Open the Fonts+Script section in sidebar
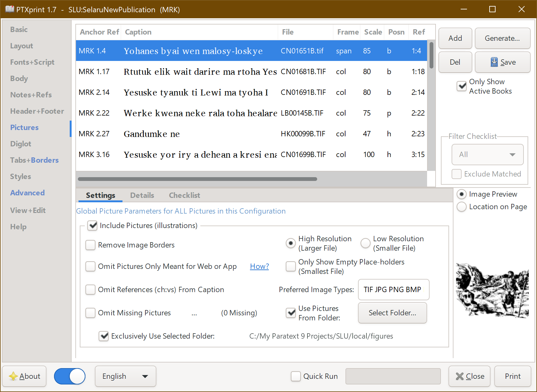The width and height of the screenshot is (537, 392). [x=32, y=62]
